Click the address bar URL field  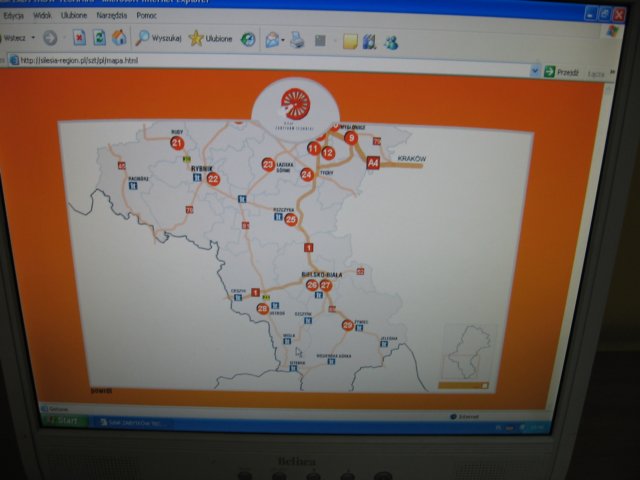270,65
